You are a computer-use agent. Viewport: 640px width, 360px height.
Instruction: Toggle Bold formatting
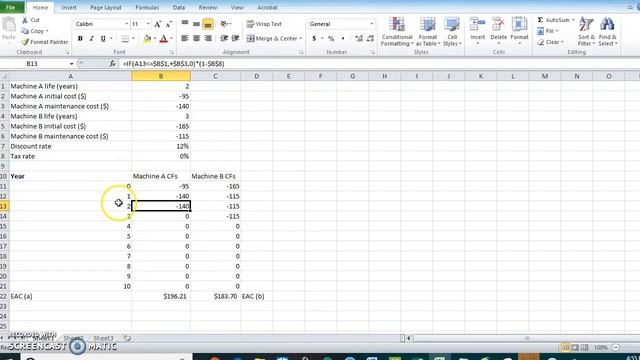(80, 38)
